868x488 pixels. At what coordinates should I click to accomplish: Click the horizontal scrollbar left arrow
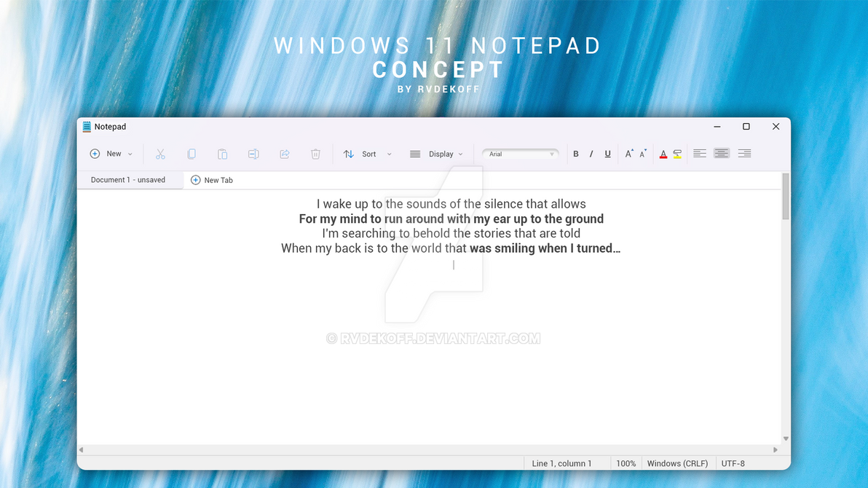click(82, 450)
